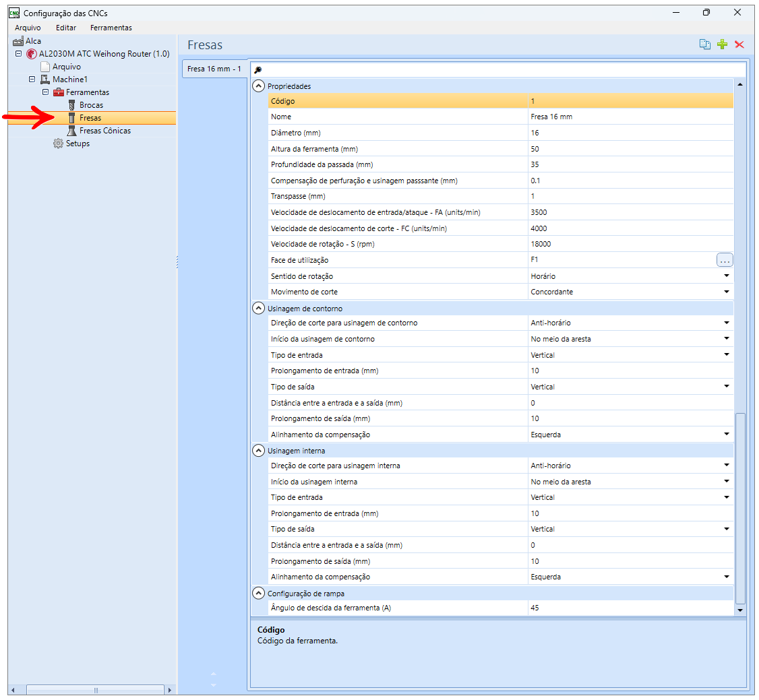Collapse the AL2030M ATC Weihong Router node
The height and width of the screenshot is (700, 759).
18,54
